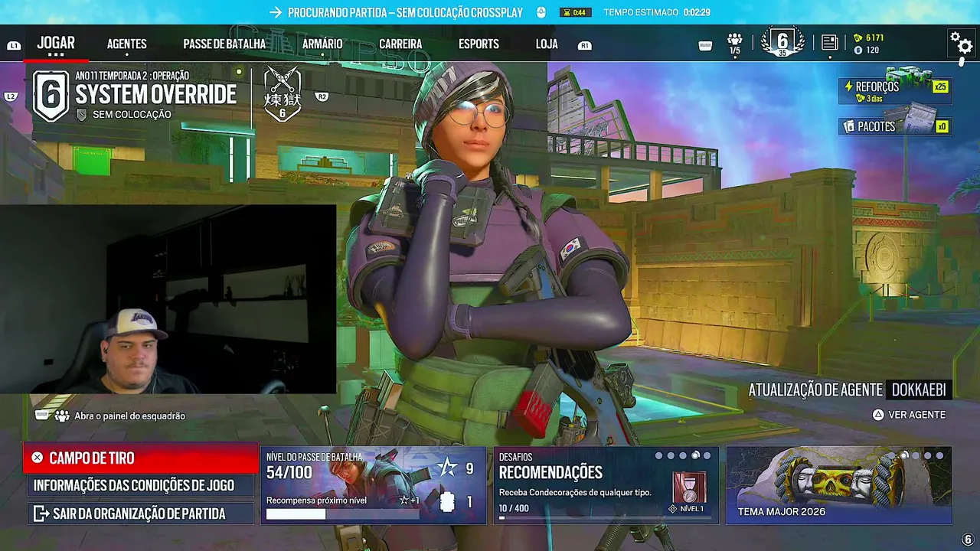
Task: Click Ver Agente for Dokkaebi
Action: point(909,415)
